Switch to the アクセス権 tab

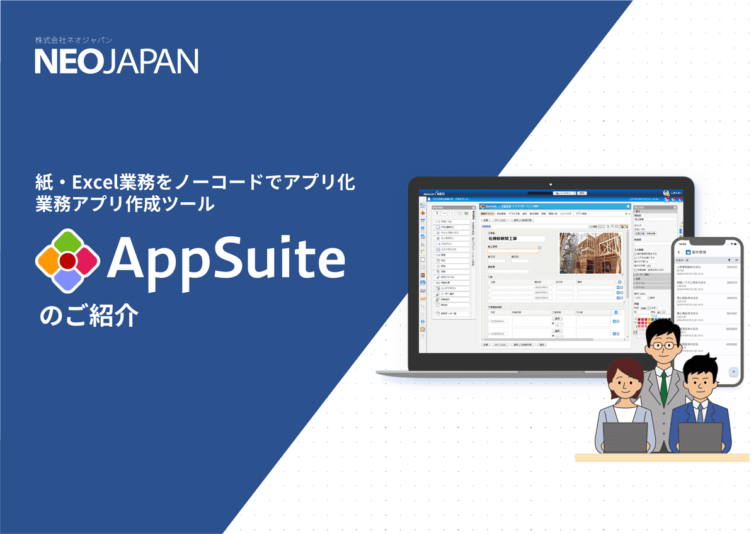[514, 213]
